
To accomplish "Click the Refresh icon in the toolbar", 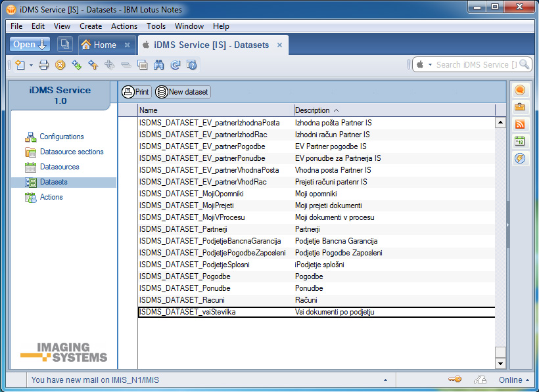I will tap(176, 65).
